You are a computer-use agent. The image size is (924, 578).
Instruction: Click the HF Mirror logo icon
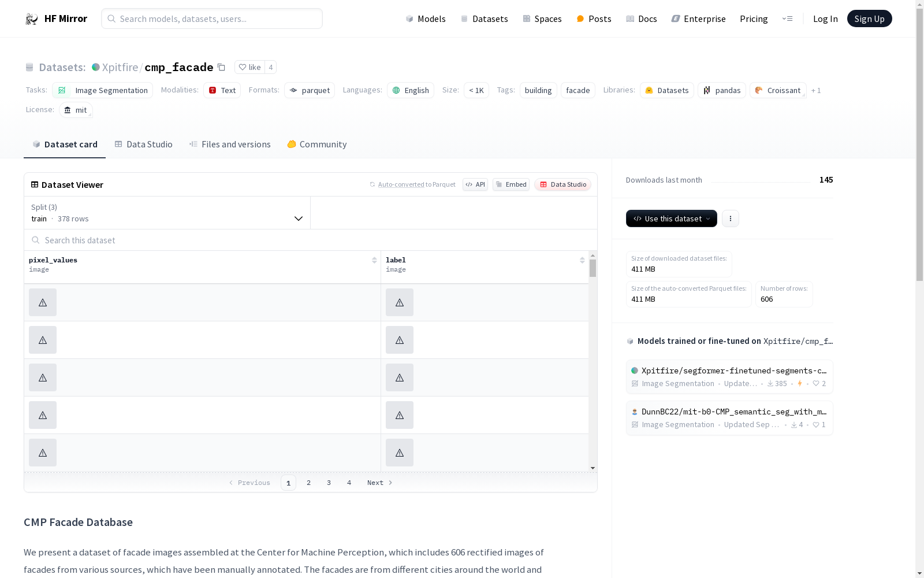pos(32,19)
